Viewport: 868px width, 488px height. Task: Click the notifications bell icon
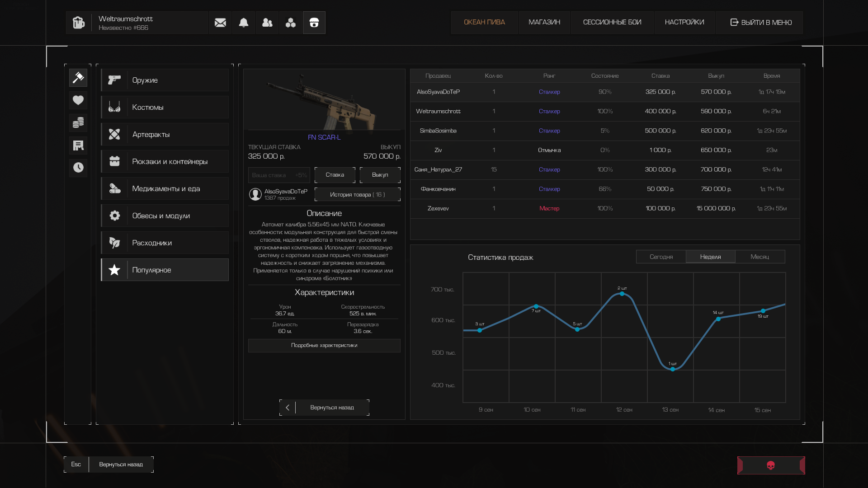click(x=244, y=23)
